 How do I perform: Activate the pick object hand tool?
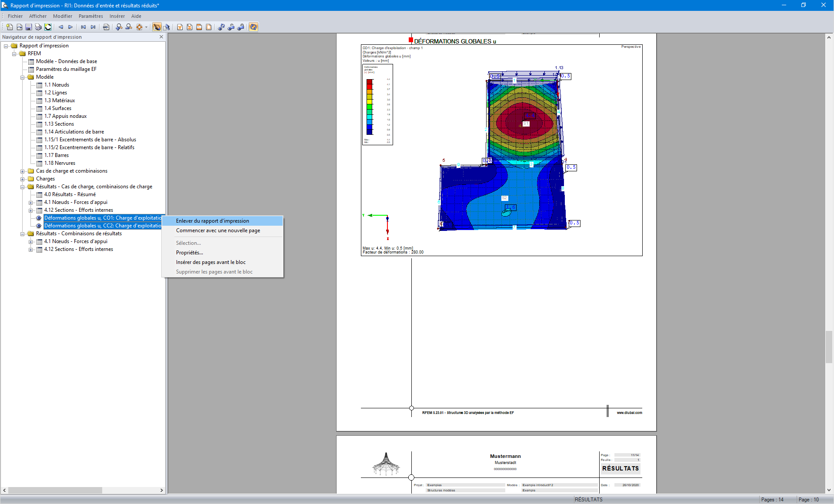[157, 27]
